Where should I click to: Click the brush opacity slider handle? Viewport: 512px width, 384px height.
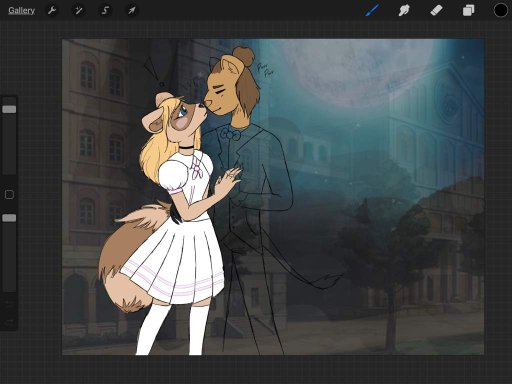point(9,218)
